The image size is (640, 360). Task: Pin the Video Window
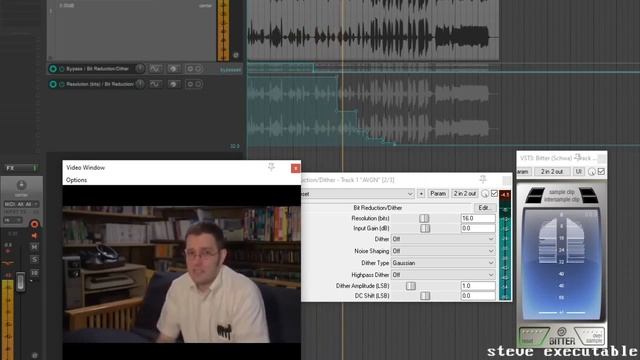pyautogui.click(x=271, y=167)
